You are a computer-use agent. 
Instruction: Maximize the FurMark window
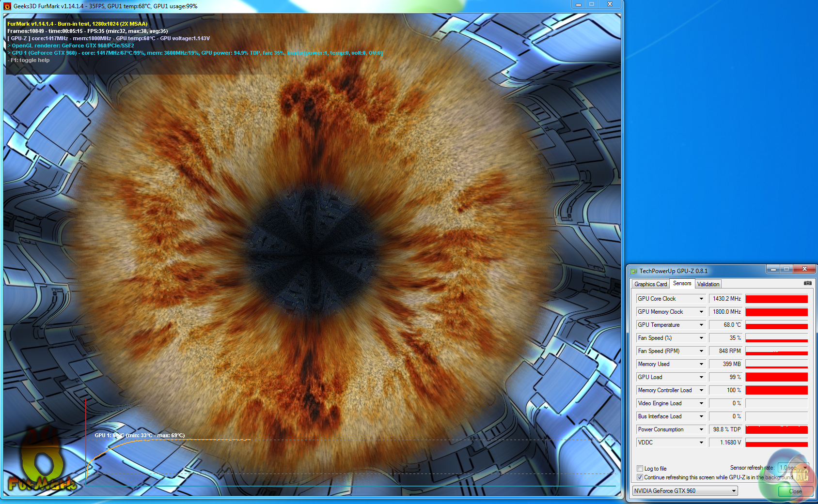[592, 4]
